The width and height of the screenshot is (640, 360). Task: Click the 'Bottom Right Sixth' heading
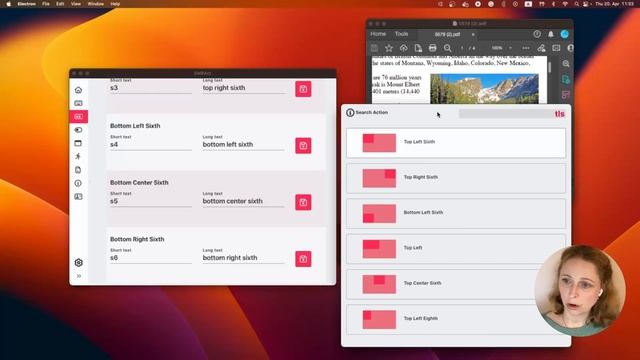point(137,239)
